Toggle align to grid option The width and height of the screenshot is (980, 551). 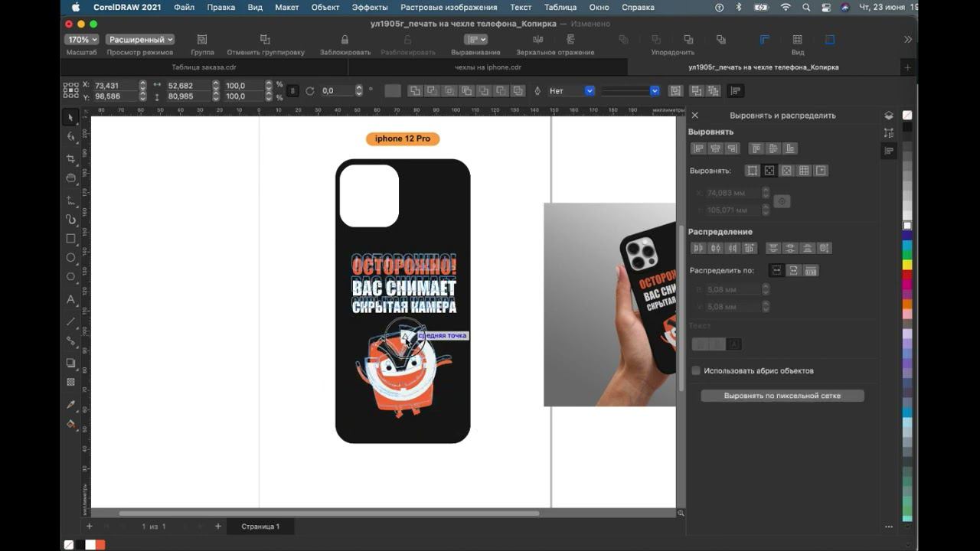(x=804, y=171)
